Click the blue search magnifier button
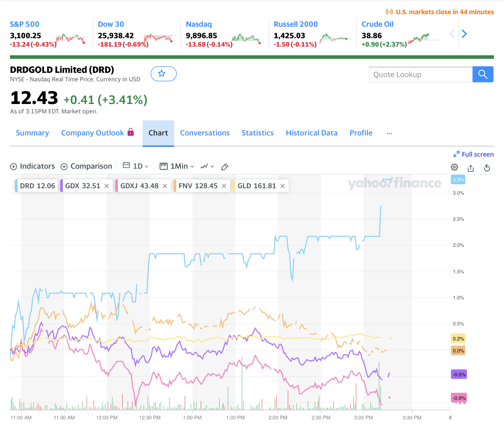 click(483, 74)
